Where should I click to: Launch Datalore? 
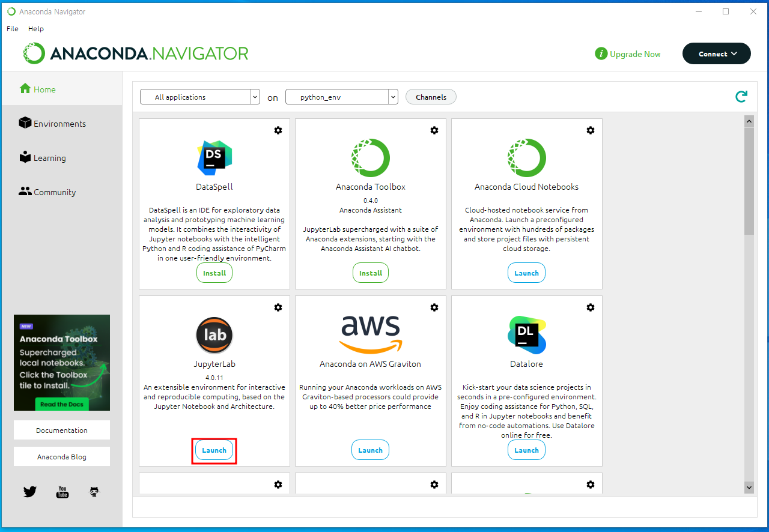527,450
